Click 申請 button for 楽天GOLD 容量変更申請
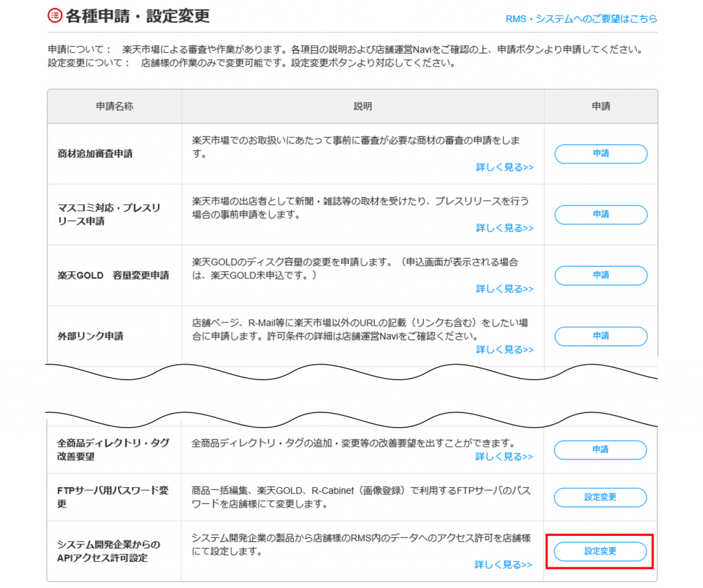This screenshot has height=588, width=703. click(601, 275)
